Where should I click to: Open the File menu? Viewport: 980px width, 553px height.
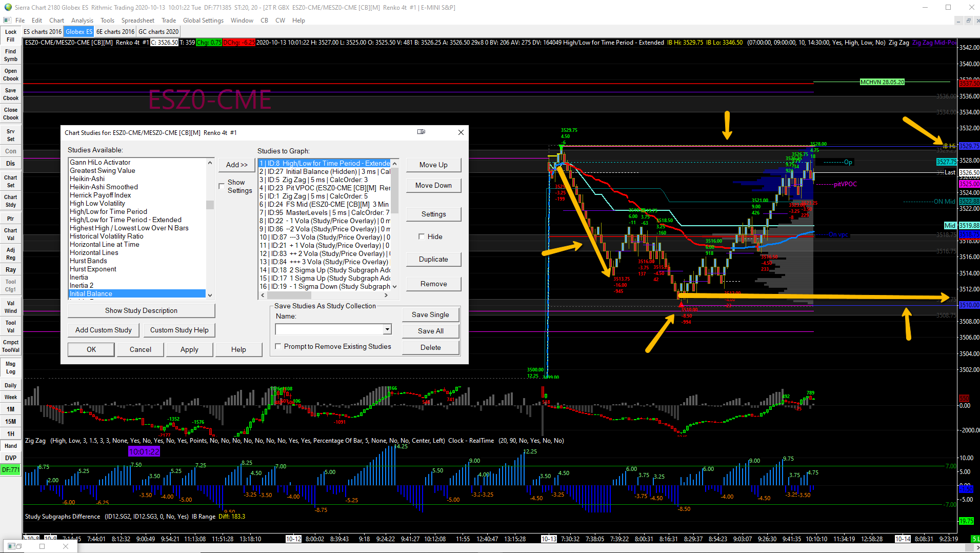(20, 21)
